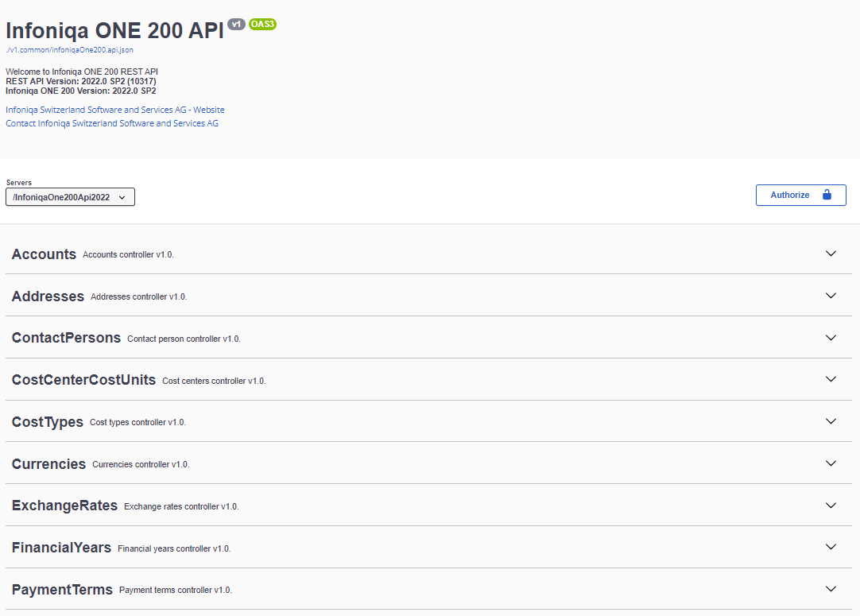
Task: Click the v1 version badge
Action: [236, 24]
